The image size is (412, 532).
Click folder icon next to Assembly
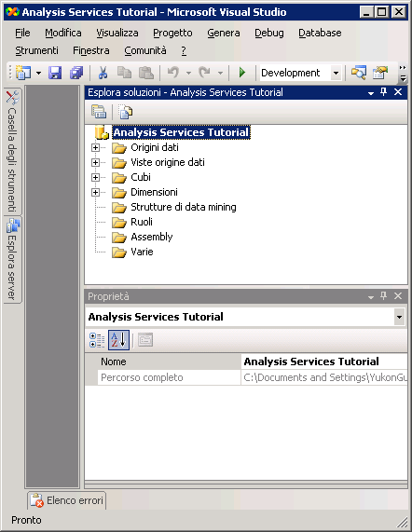point(119,238)
